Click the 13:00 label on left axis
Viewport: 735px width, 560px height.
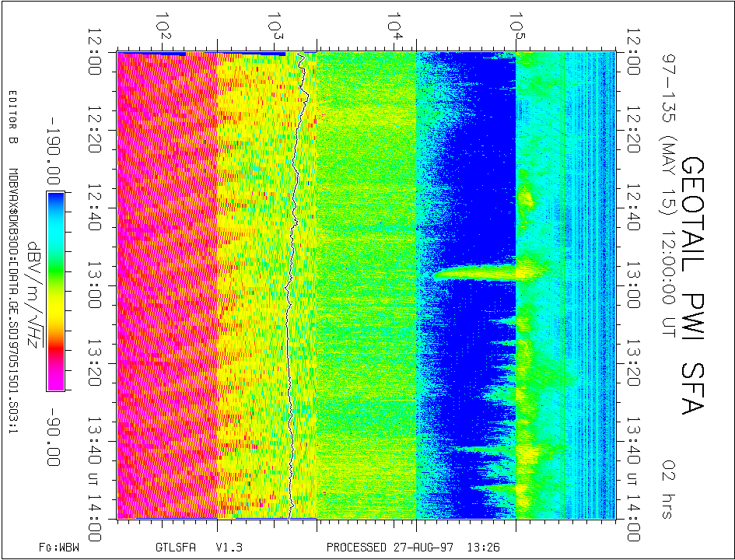click(99, 285)
